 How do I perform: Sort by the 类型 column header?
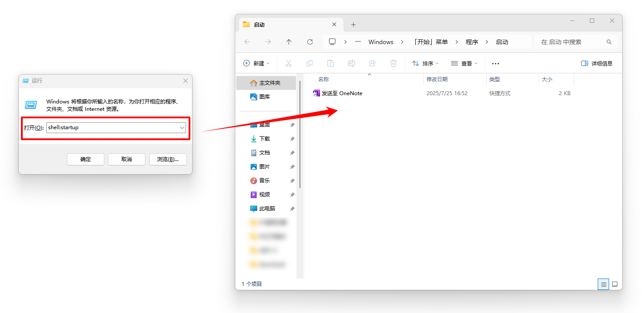[x=513, y=79]
